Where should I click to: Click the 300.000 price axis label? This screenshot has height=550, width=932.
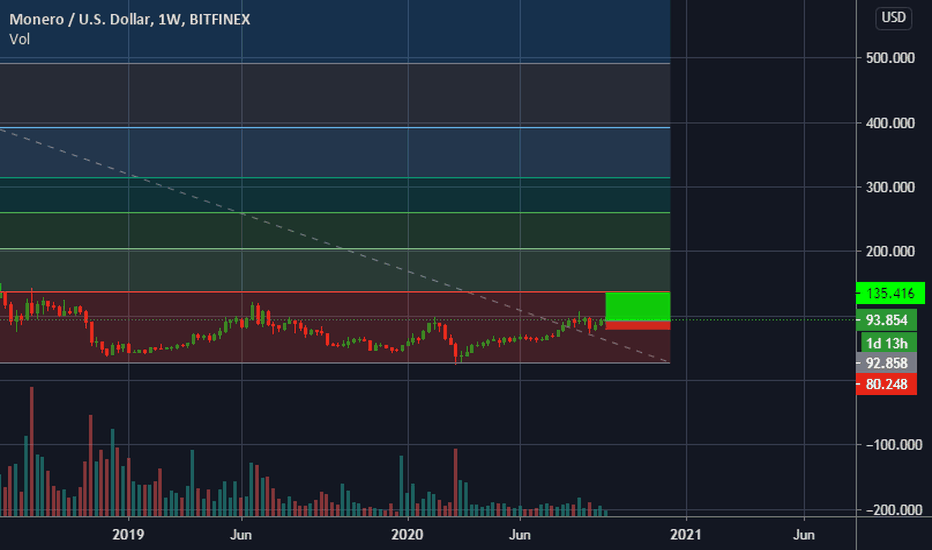[x=890, y=187]
